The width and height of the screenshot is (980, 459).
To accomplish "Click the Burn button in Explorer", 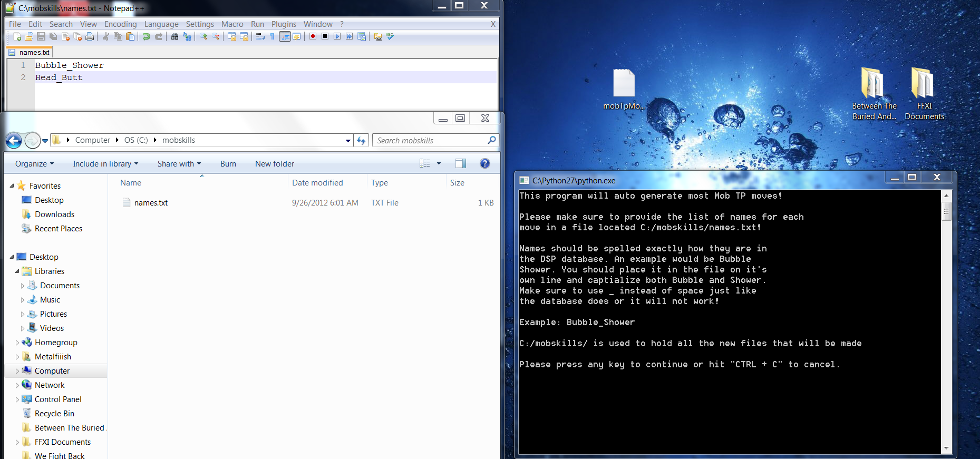I will coord(228,164).
